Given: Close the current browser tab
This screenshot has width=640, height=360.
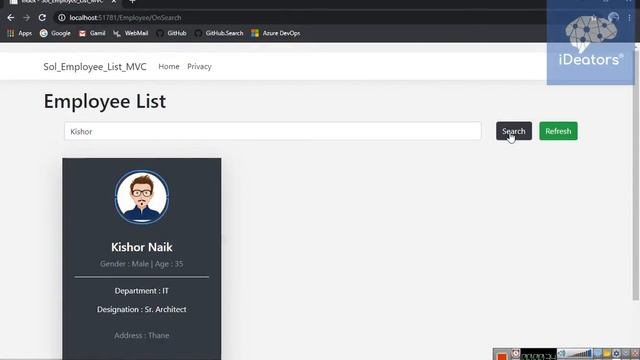Looking at the screenshot, I should [x=113, y=2].
